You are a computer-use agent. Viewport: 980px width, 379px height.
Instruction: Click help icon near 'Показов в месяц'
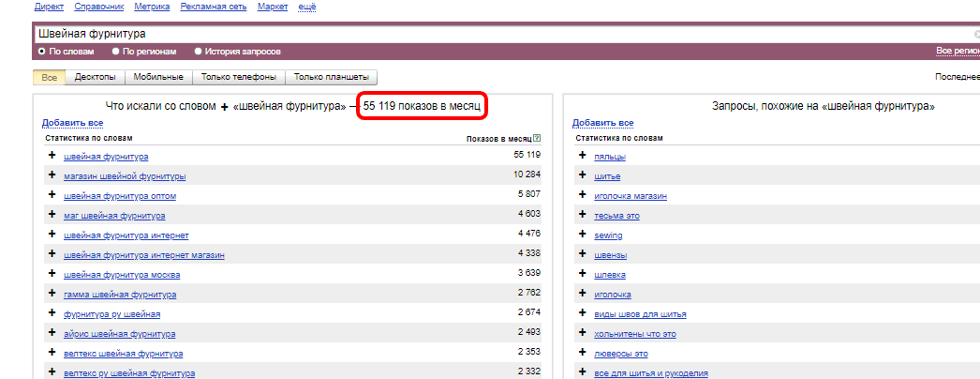pyautogui.click(x=537, y=139)
